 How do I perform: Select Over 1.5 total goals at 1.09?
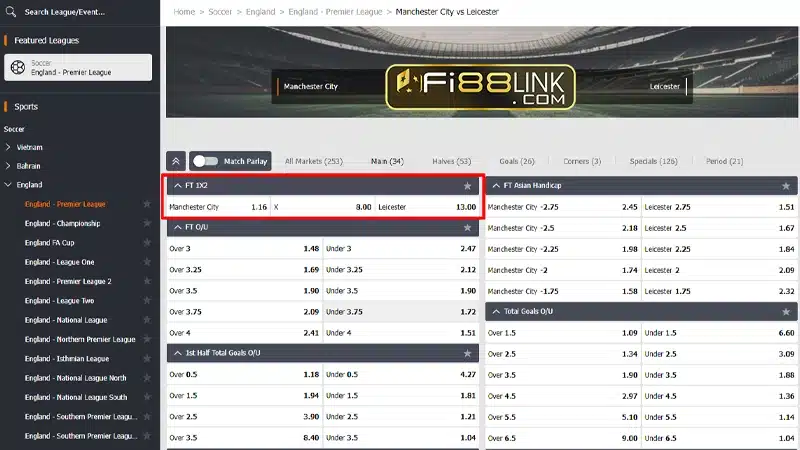tap(563, 333)
